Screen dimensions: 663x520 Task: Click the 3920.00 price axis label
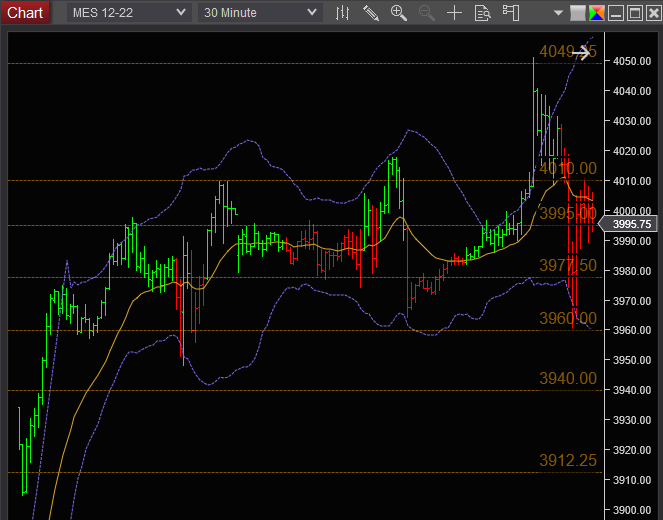[x=632, y=450]
